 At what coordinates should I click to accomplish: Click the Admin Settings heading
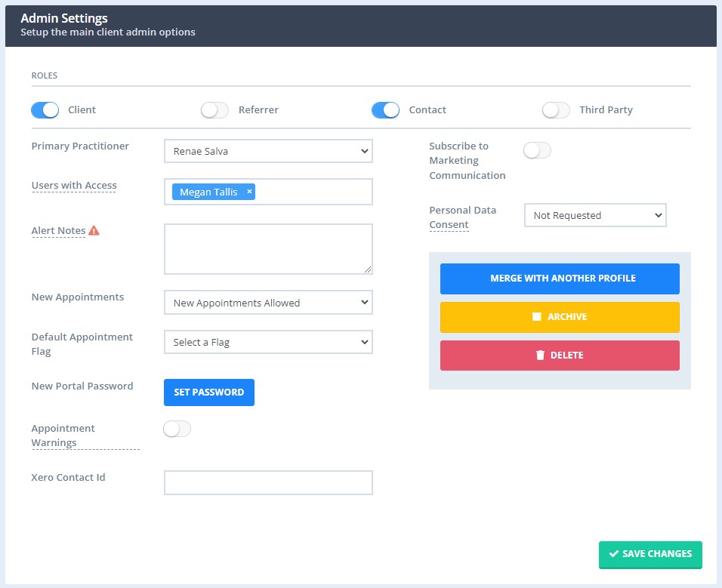click(x=64, y=18)
